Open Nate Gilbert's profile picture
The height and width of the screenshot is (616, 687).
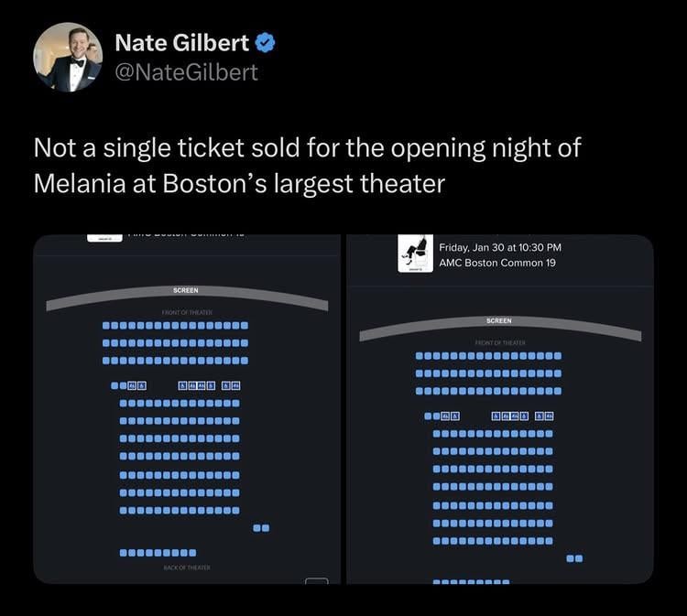(68, 57)
